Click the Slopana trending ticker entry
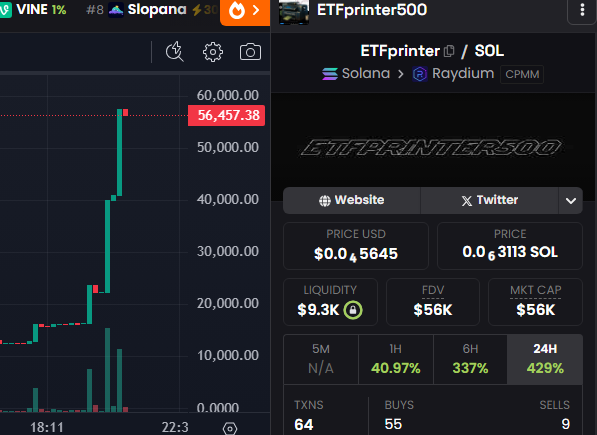The width and height of the screenshot is (597, 435). click(x=152, y=10)
